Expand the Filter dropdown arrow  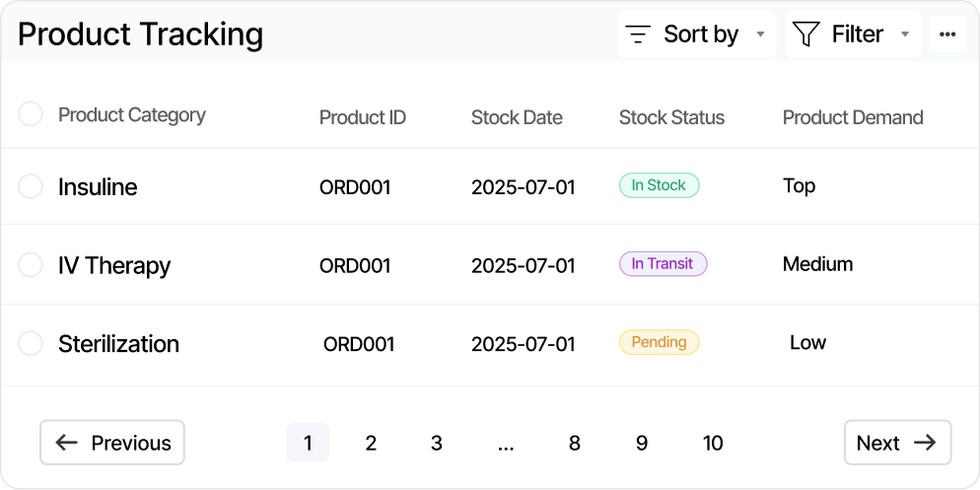pos(904,35)
